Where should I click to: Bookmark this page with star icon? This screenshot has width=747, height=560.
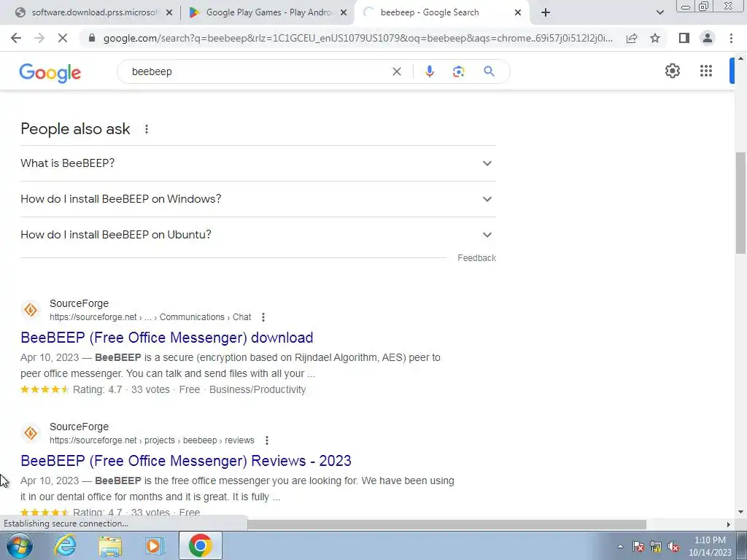(x=655, y=38)
